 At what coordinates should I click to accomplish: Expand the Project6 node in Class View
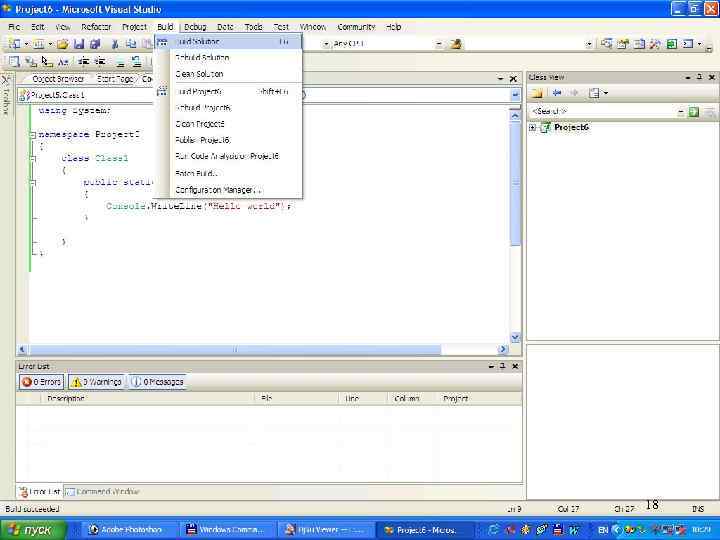[x=532, y=128]
